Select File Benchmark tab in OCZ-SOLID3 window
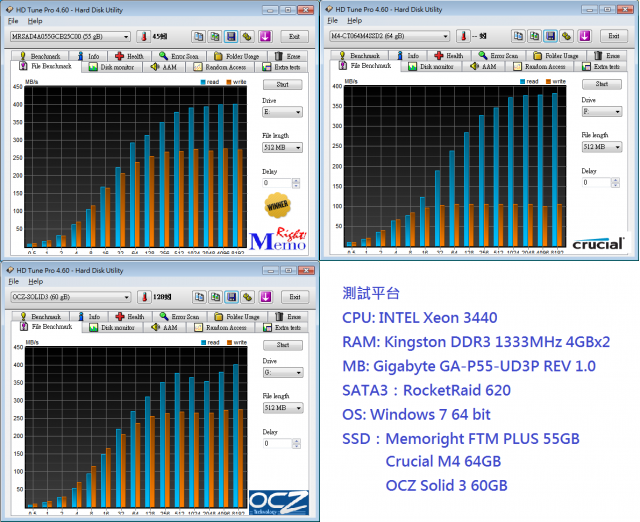 point(46,327)
